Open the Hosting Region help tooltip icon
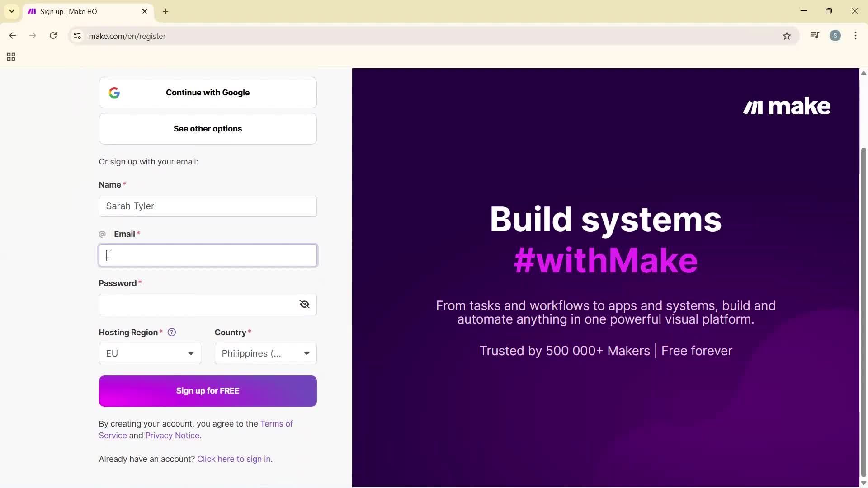The image size is (868, 488). [x=172, y=332]
